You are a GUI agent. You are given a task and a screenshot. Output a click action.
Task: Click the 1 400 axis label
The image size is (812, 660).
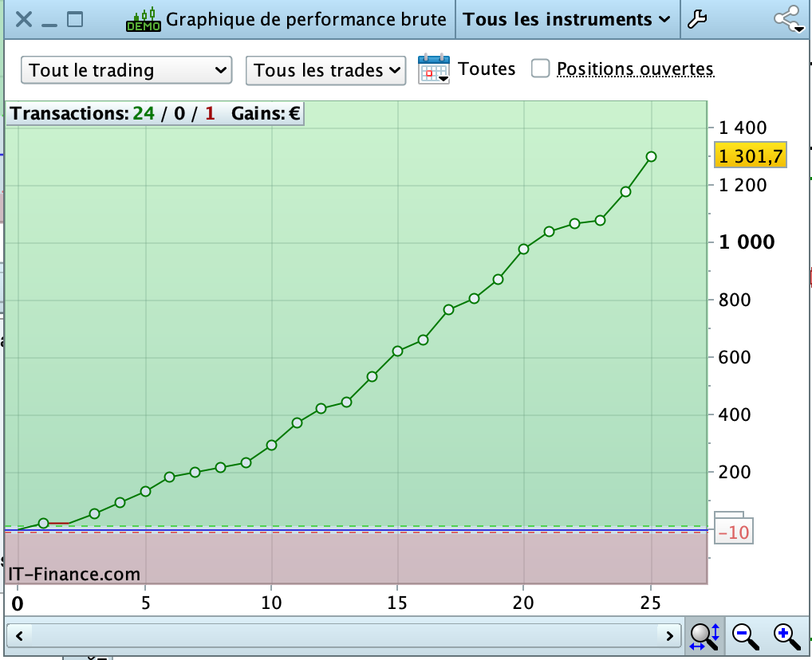[x=742, y=128]
